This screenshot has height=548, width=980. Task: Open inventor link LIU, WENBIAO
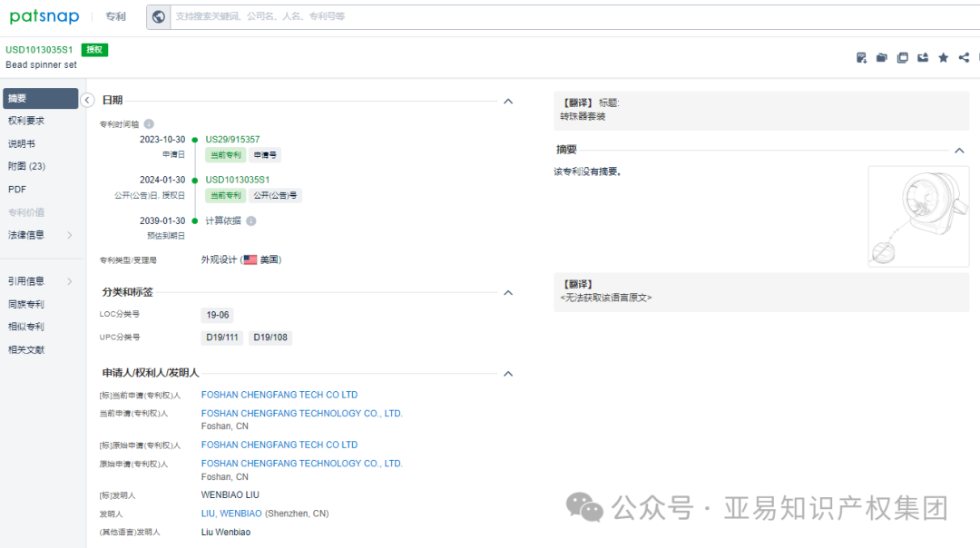[231, 514]
